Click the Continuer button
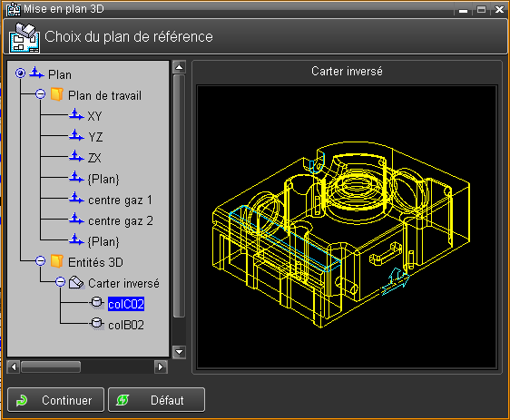This screenshot has width=510, height=420. point(55,400)
